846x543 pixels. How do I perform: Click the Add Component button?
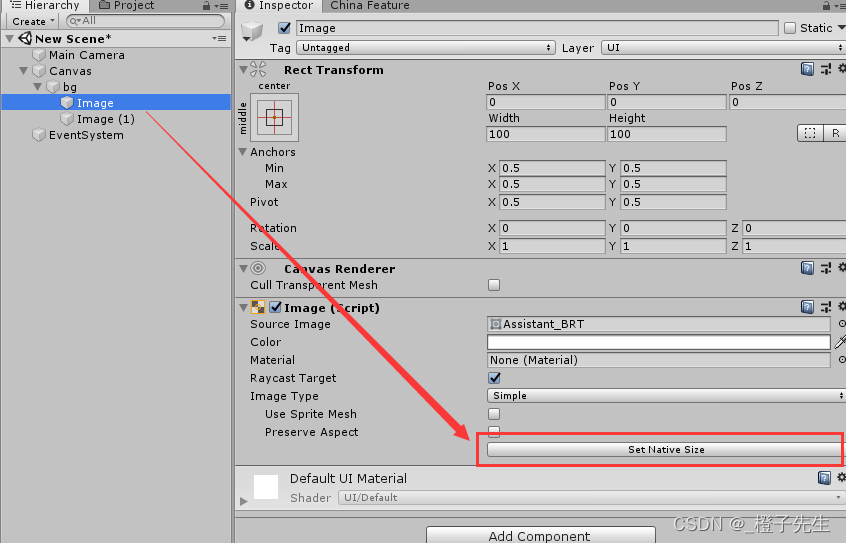tap(540, 535)
